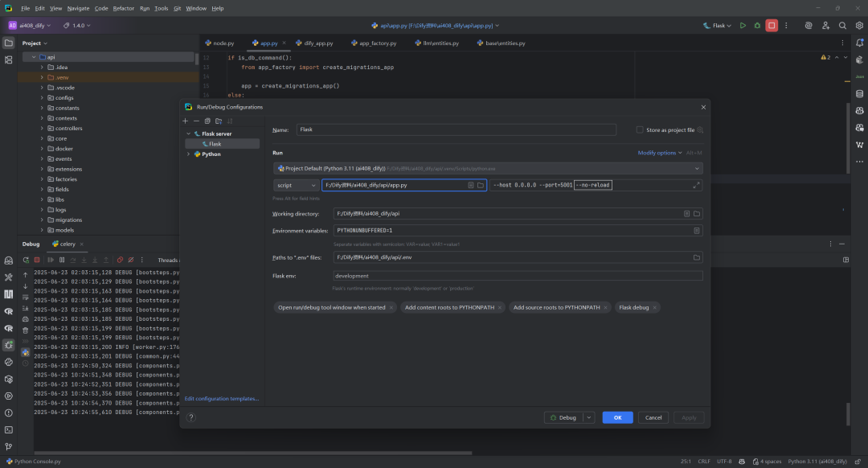Add a new run configuration with plus icon
The width and height of the screenshot is (868, 468).
pos(186,121)
